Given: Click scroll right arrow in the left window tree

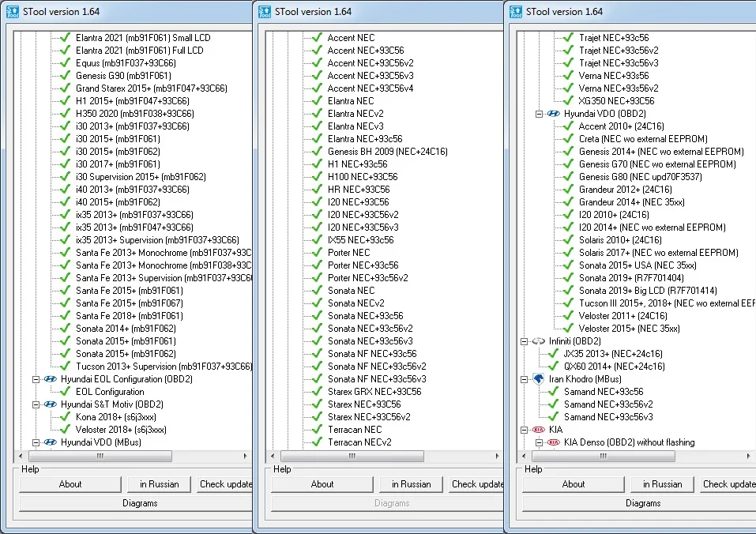Looking at the screenshot, I should [x=246, y=456].
